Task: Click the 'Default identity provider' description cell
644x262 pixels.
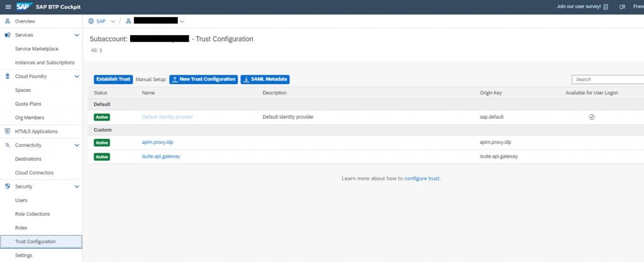Action: click(x=288, y=117)
